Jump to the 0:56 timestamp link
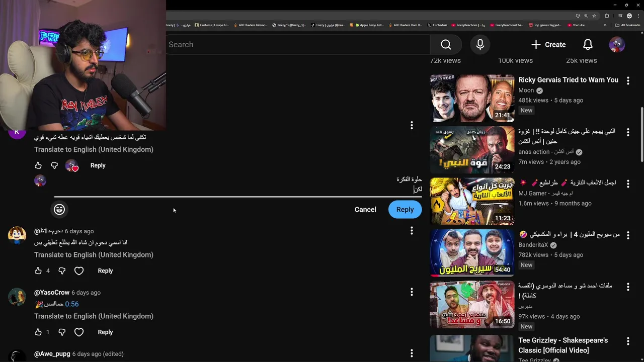 coord(72,304)
